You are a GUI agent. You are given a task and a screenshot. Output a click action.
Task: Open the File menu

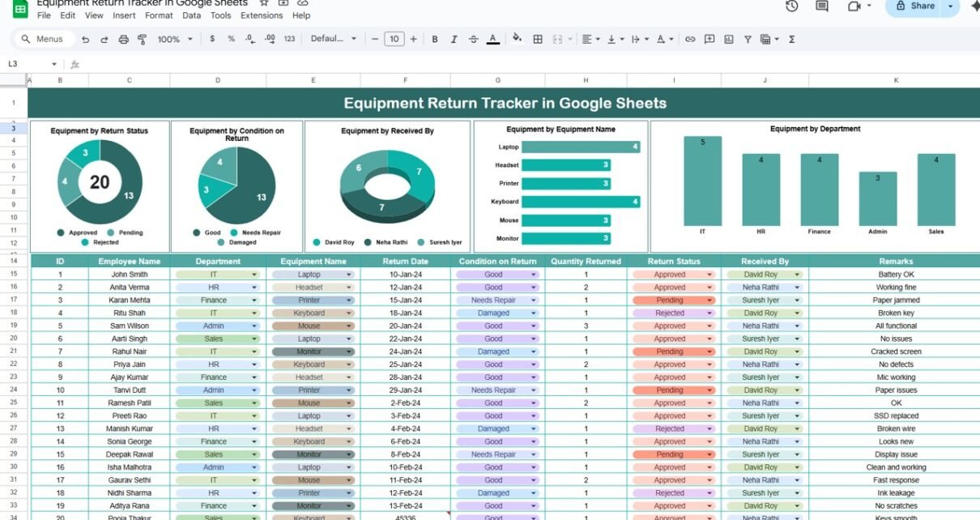point(44,15)
